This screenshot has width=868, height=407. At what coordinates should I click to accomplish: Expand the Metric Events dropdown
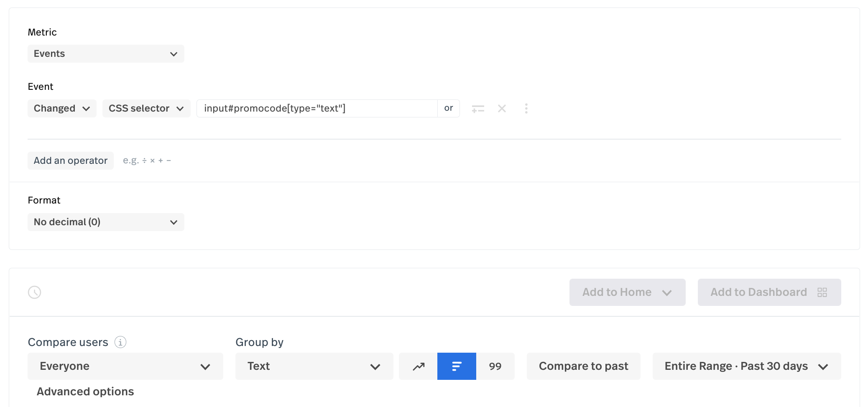pos(106,54)
